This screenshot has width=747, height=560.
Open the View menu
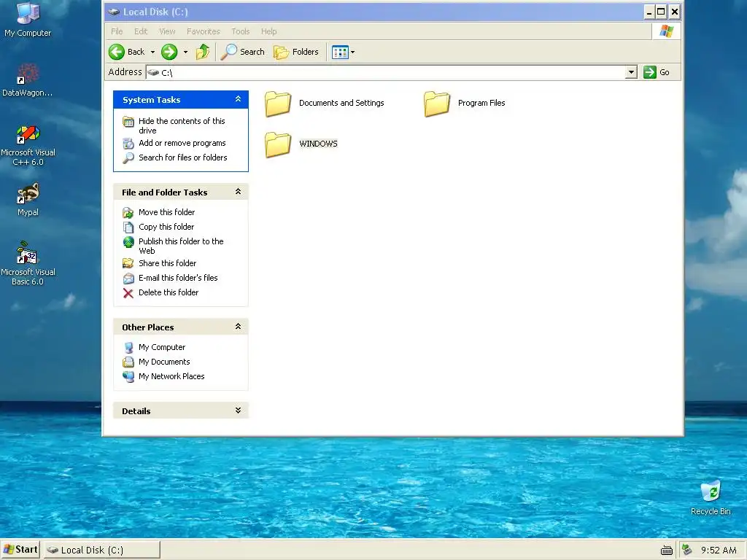[167, 31]
